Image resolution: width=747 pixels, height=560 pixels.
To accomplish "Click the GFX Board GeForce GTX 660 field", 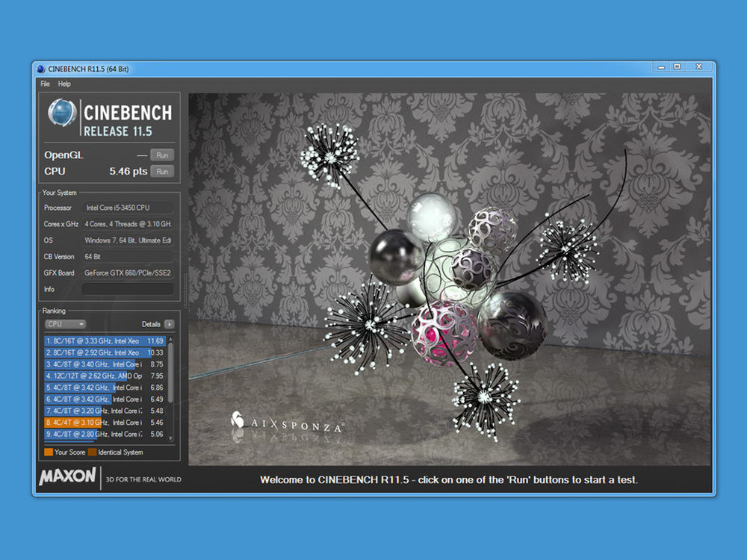I will pyautogui.click(x=128, y=273).
